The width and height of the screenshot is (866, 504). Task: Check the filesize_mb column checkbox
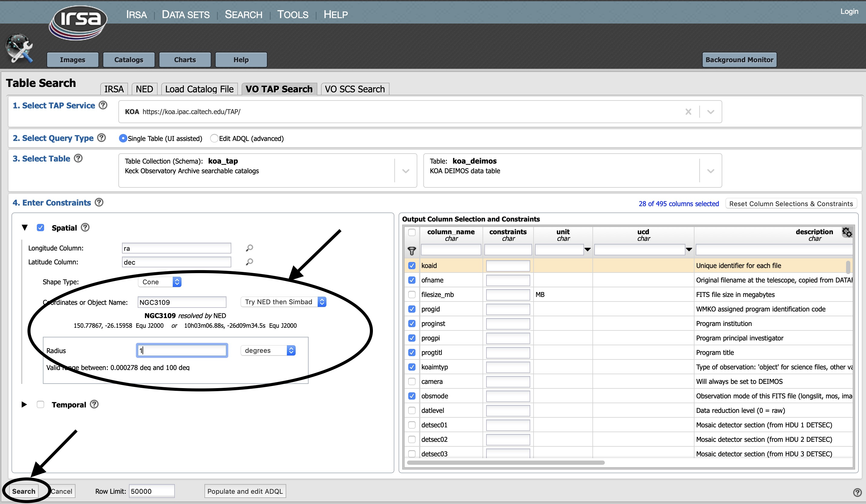412,295
